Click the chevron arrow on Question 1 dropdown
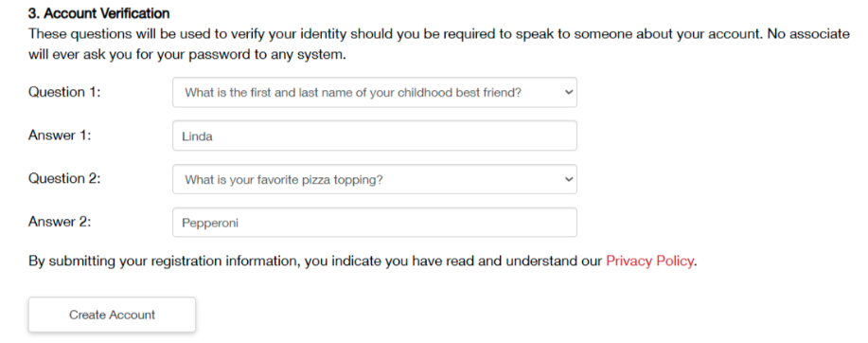Image resolution: width=868 pixels, height=343 pixels. tap(568, 93)
